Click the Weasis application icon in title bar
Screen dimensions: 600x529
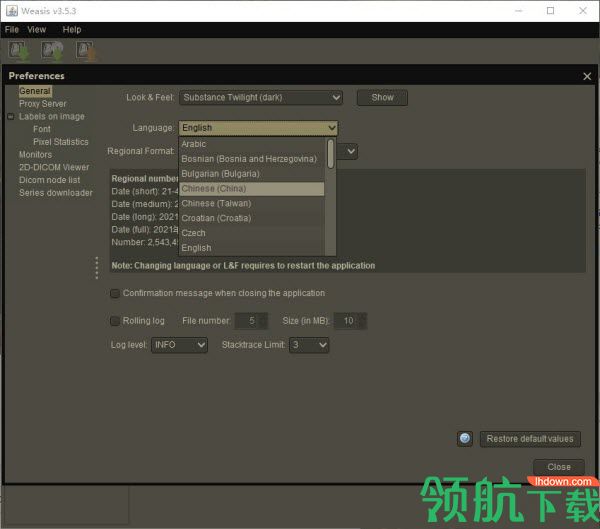click(11, 11)
